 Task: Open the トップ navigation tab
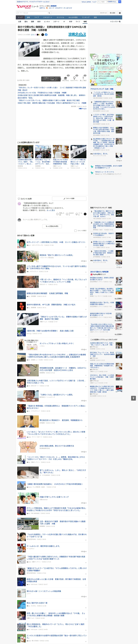(20, 17)
